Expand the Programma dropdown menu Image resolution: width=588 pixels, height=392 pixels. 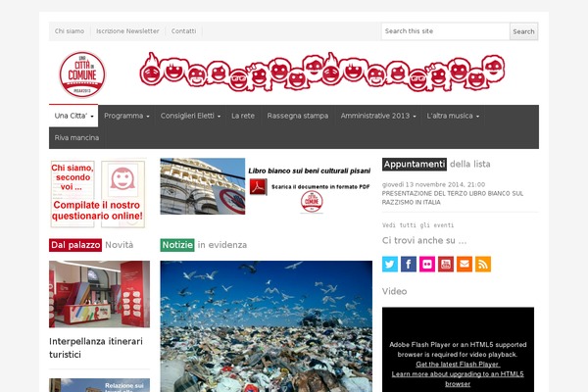pyautogui.click(x=126, y=116)
